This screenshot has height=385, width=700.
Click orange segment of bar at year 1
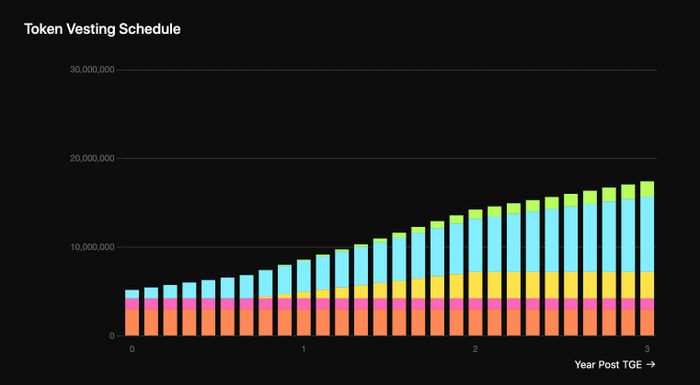(x=304, y=322)
